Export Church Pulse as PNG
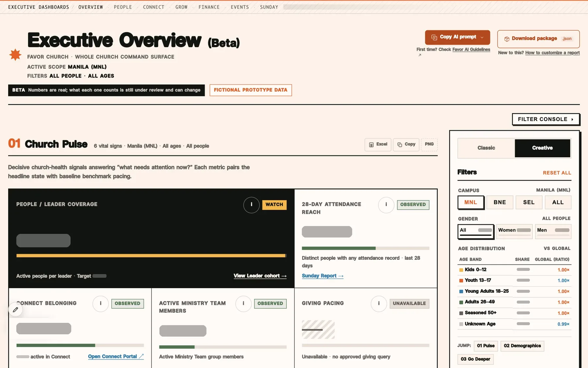 (x=429, y=145)
